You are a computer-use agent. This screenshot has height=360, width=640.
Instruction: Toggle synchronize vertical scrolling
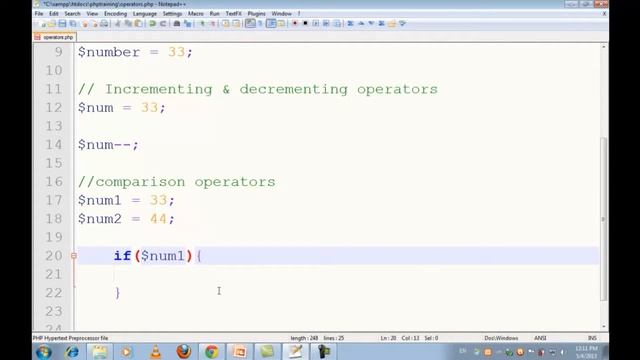pos(226,24)
